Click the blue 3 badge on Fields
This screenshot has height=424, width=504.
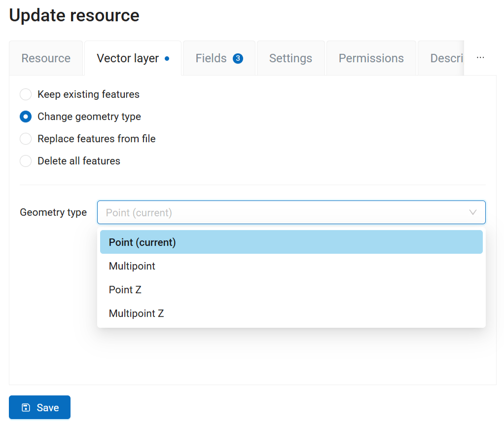238,59
